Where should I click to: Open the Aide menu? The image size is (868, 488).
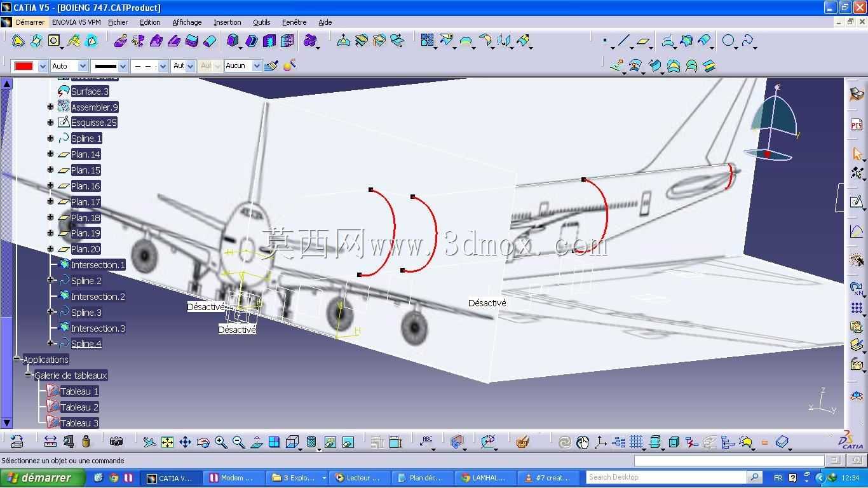coord(325,22)
